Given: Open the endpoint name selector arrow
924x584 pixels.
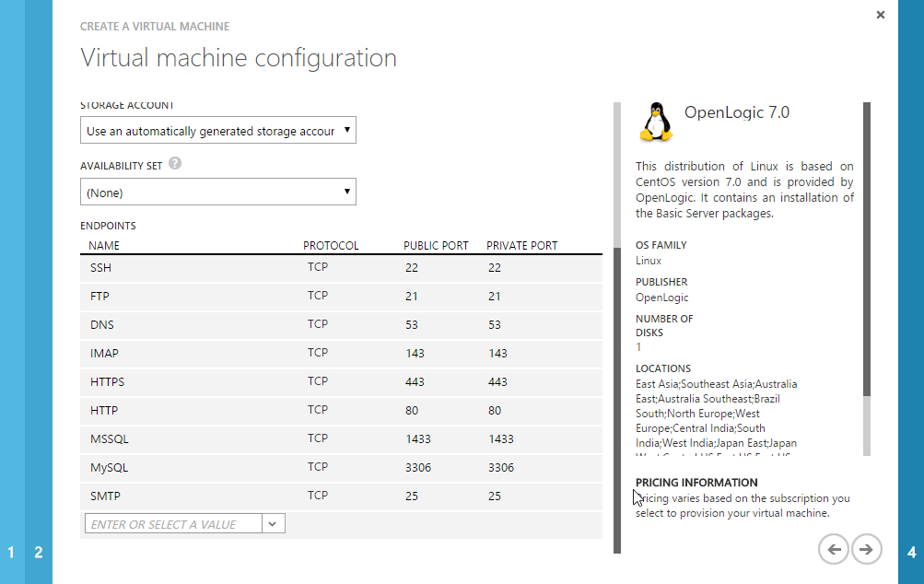Looking at the screenshot, I should click(x=274, y=524).
